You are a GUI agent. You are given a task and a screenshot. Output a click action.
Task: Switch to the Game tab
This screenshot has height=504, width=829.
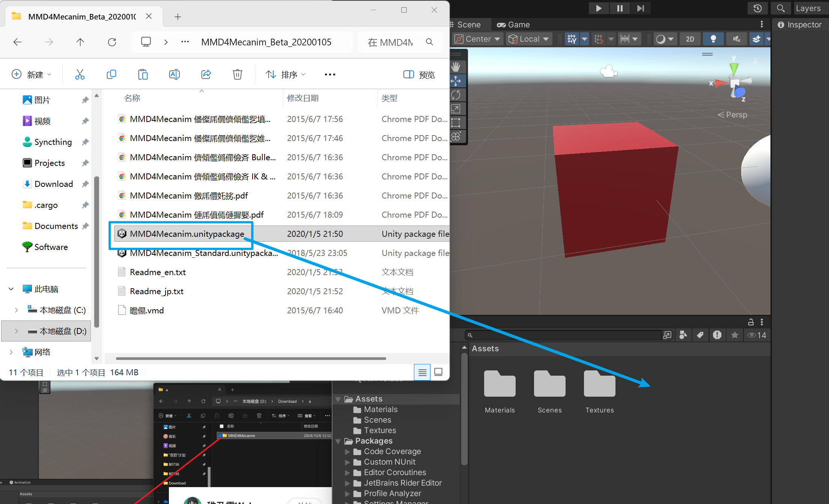pos(513,25)
